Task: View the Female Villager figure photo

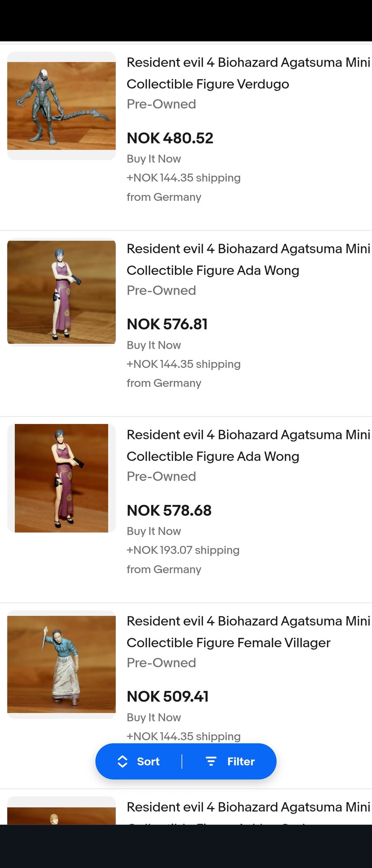Action: pyautogui.click(x=62, y=664)
